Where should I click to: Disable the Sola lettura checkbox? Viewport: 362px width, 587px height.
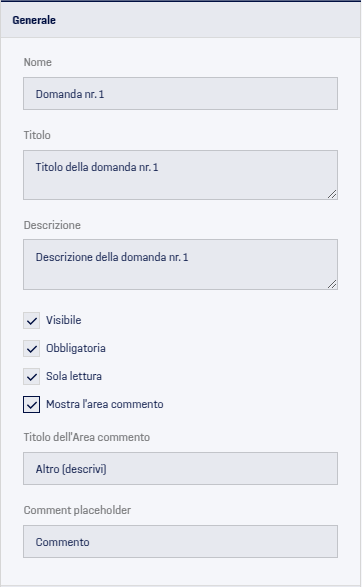point(31,377)
